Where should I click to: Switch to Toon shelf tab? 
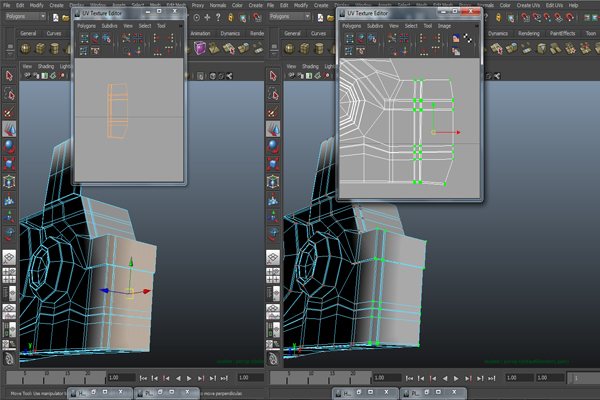pos(591,34)
